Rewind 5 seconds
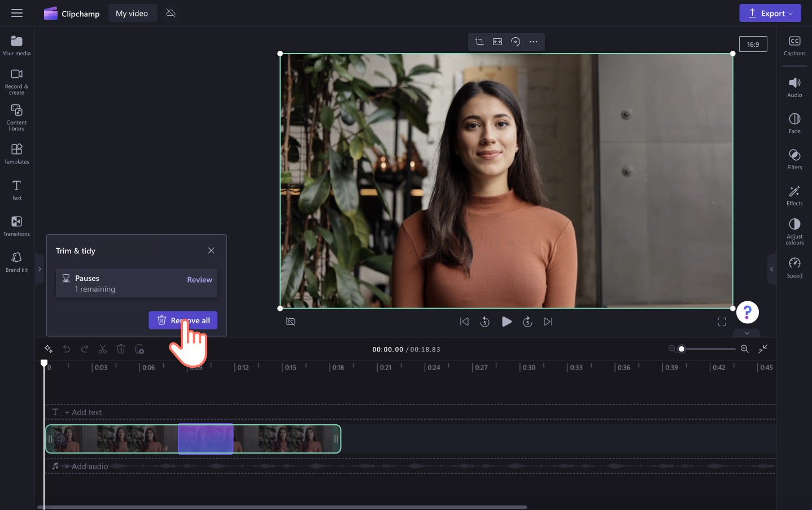812x510 pixels. coord(485,322)
